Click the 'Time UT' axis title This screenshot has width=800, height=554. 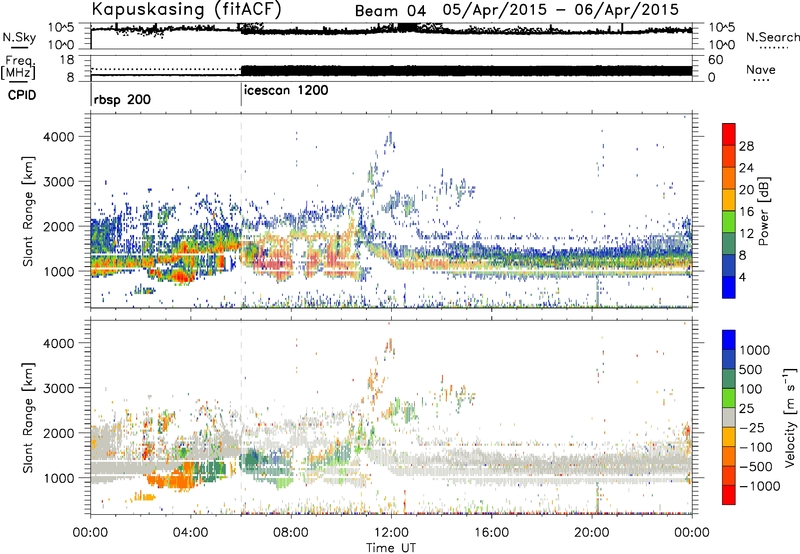pyautogui.click(x=391, y=548)
